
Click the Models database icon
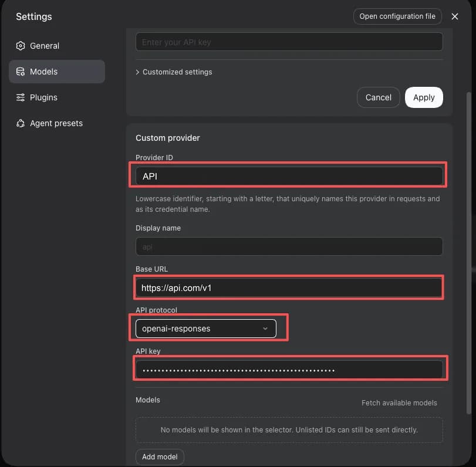(21, 72)
